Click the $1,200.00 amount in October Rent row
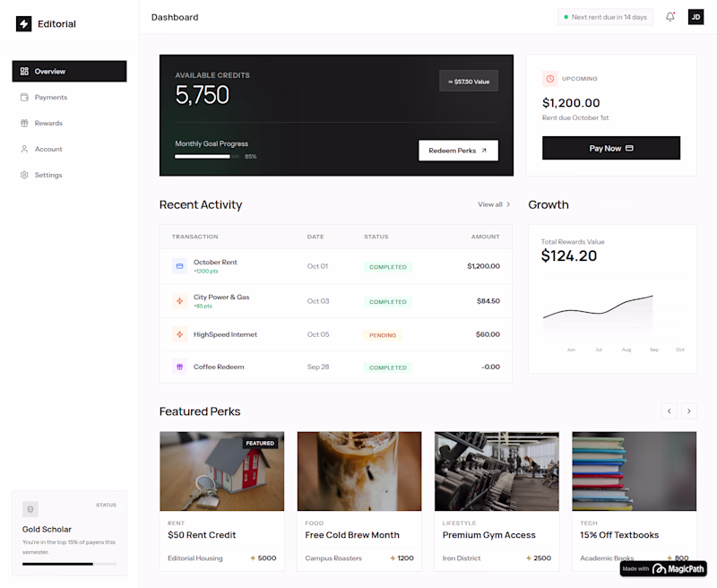The width and height of the screenshot is (717, 588). pyautogui.click(x=483, y=266)
